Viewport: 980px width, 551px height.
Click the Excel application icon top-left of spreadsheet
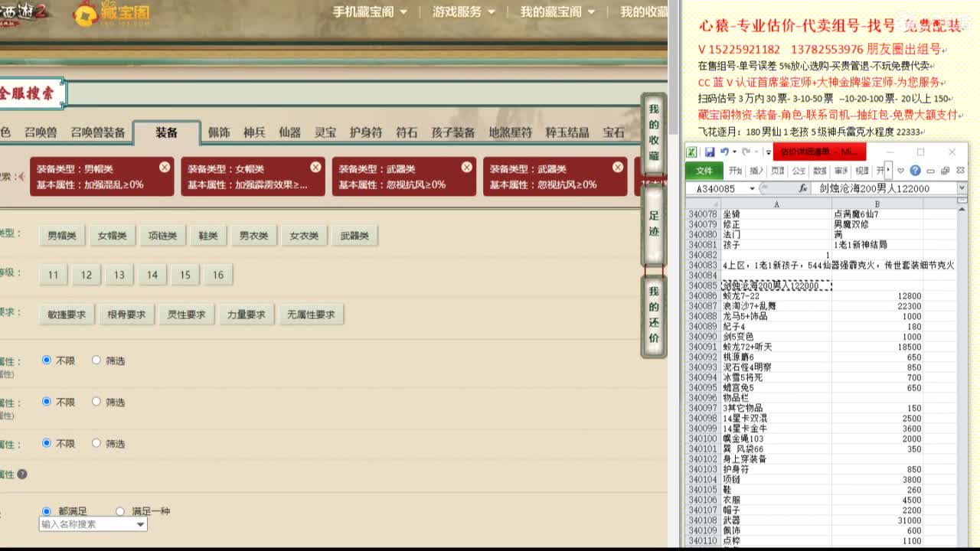click(691, 152)
